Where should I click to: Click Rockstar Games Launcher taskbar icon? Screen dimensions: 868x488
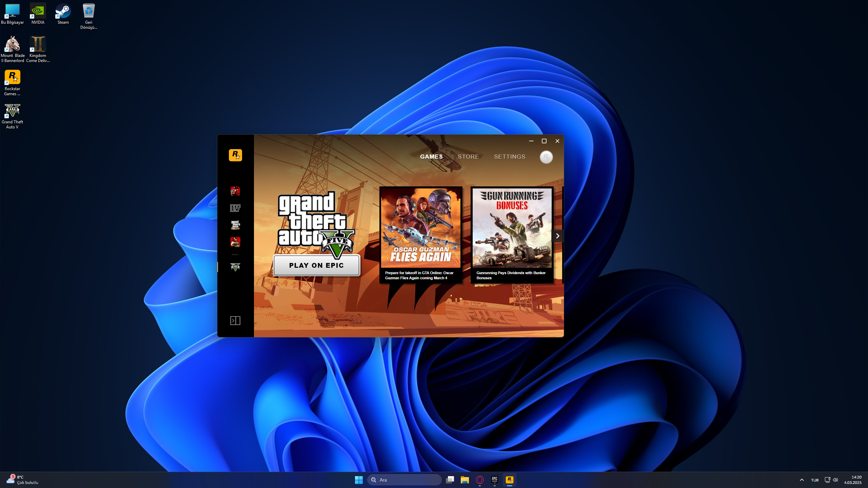(510, 480)
